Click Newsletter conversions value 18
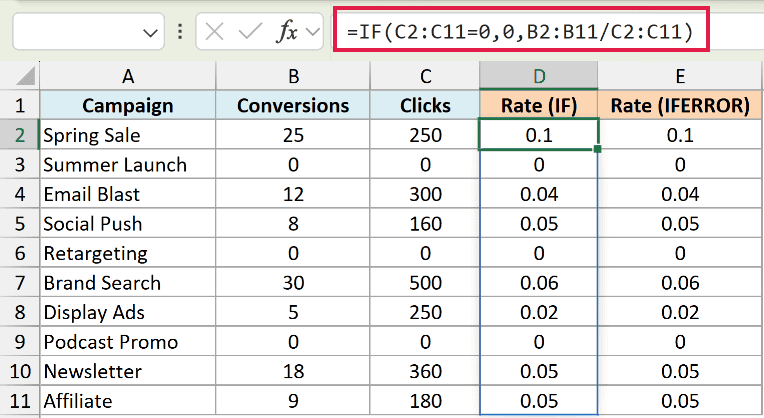This screenshot has height=418, width=764. (x=293, y=371)
